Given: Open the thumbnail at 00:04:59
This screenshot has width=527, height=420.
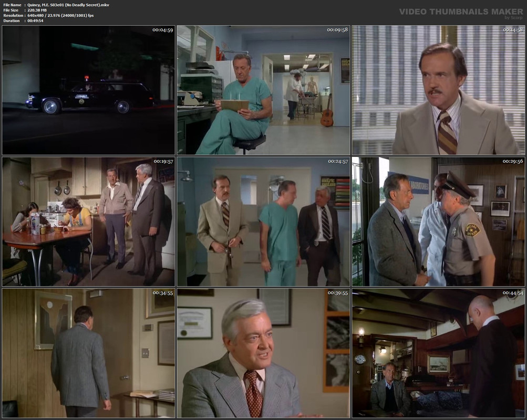Looking at the screenshot, I should pos(89,90).
